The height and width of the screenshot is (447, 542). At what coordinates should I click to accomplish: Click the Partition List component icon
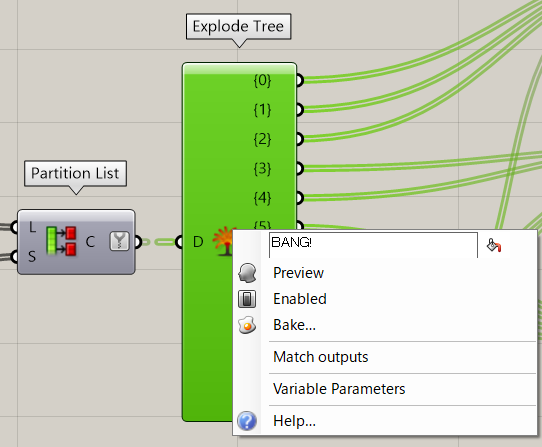tap(61, 241)
